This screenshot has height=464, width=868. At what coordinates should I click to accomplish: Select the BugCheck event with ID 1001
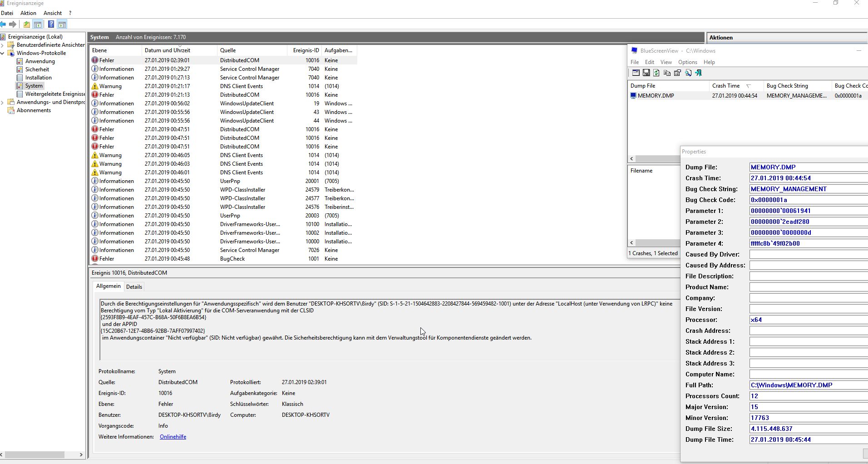223,259
